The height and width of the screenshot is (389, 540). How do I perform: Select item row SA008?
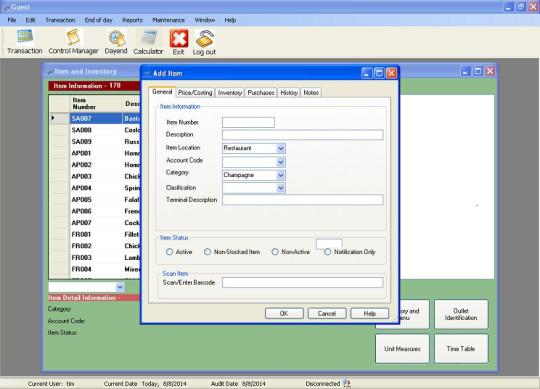tap(95, 130)
